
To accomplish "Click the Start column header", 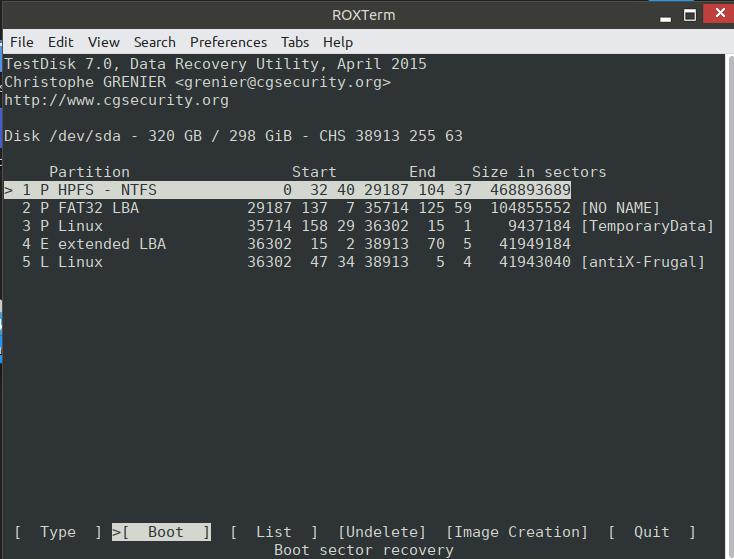I will coord(314,172).
